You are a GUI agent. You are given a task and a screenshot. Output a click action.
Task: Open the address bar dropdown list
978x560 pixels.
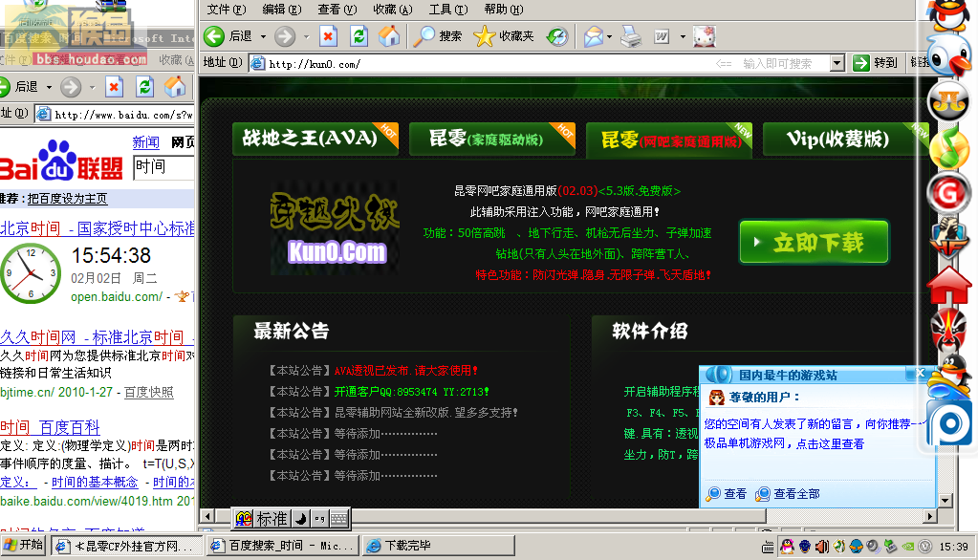837,63
